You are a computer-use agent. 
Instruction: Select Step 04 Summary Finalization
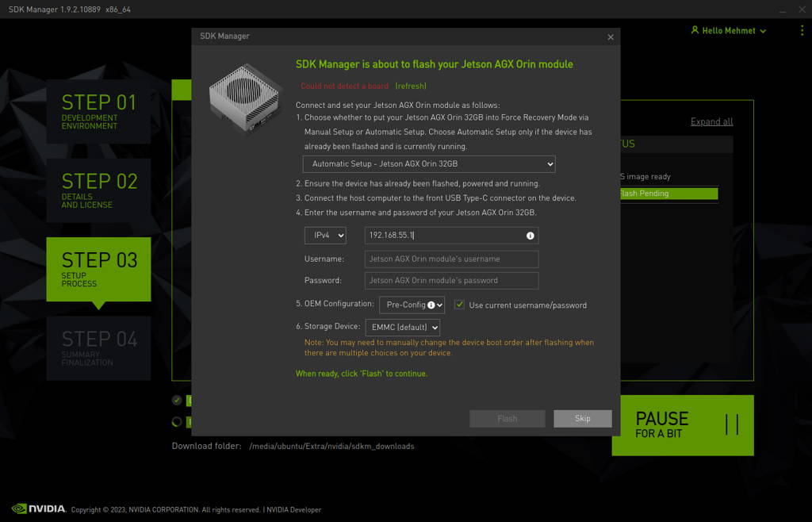coord(98,348)
